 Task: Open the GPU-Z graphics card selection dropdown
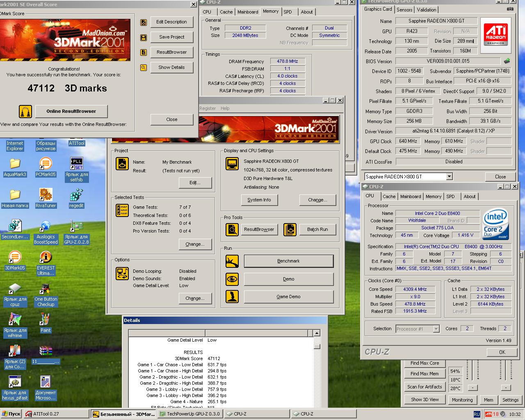[449, 176]
